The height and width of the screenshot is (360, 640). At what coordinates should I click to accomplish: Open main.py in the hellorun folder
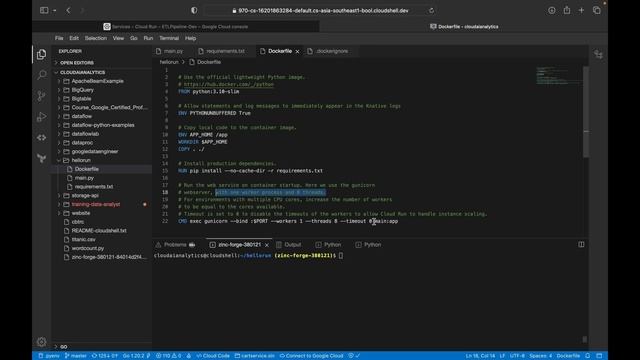coord(84,178)
